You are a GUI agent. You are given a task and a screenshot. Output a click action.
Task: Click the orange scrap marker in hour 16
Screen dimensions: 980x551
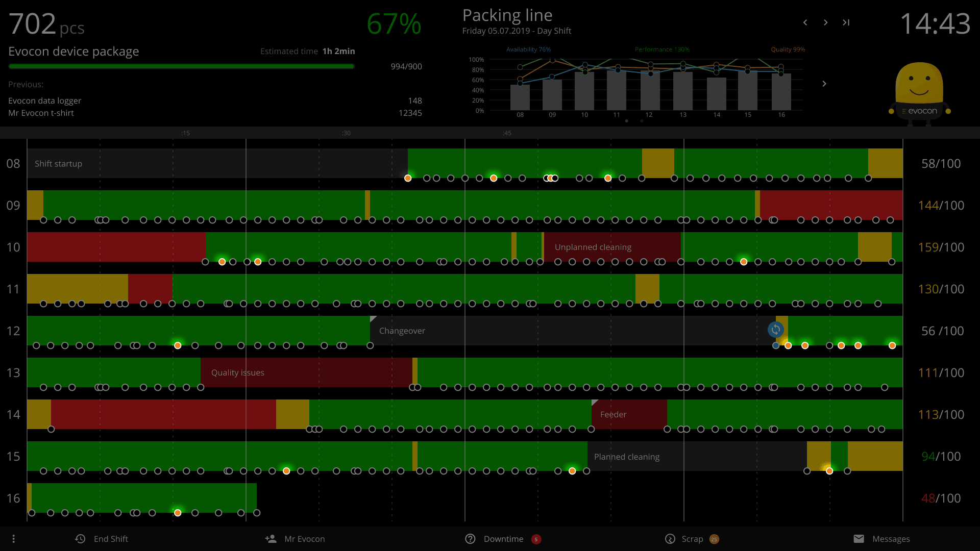click(x=178, y=513)
